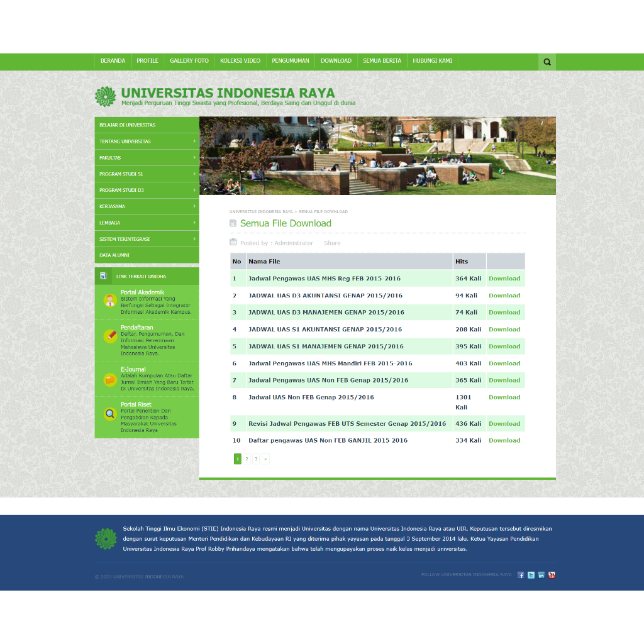Click the Link Terkait Unidha panel icon

[103, 276]
